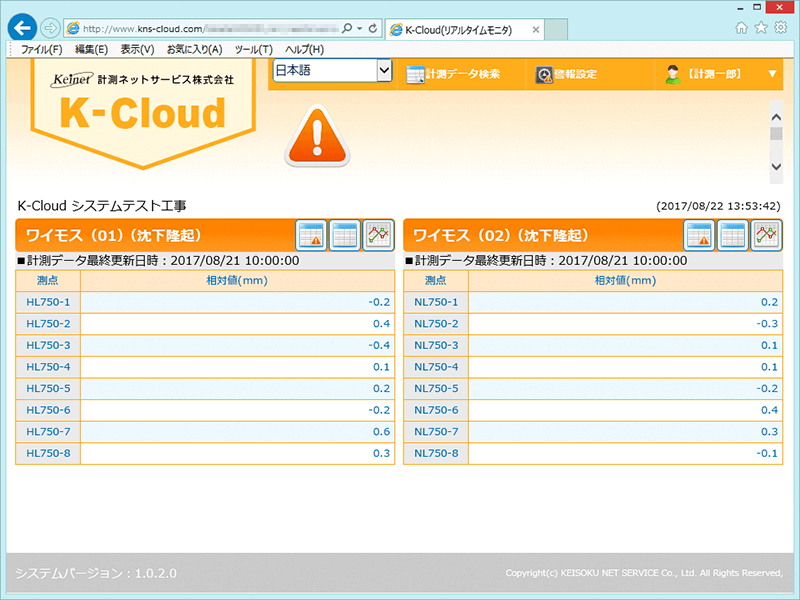Viewport: 800px width, 600px height.
Task: Click the browser forward arrow button
Action: coord(49,28)
